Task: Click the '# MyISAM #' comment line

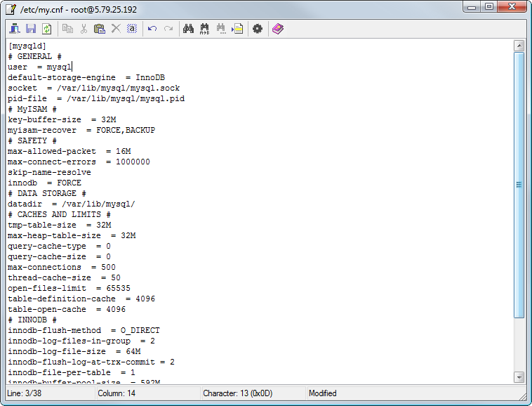Action: [x=32, y=109]
